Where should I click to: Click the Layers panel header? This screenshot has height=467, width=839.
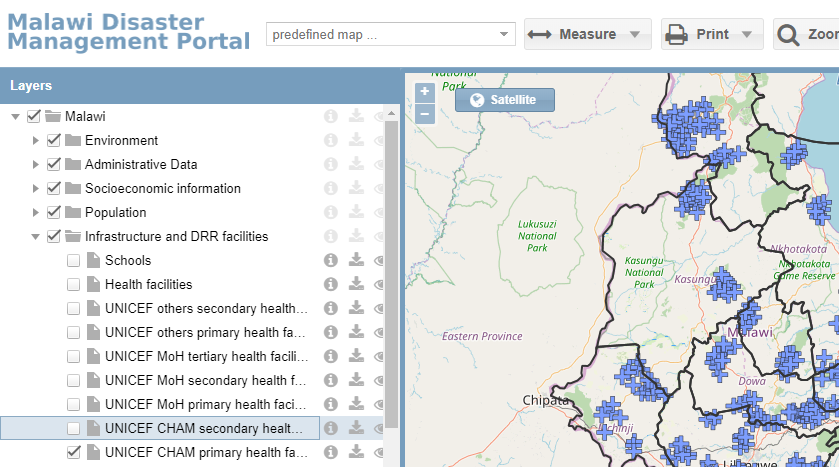200,86
